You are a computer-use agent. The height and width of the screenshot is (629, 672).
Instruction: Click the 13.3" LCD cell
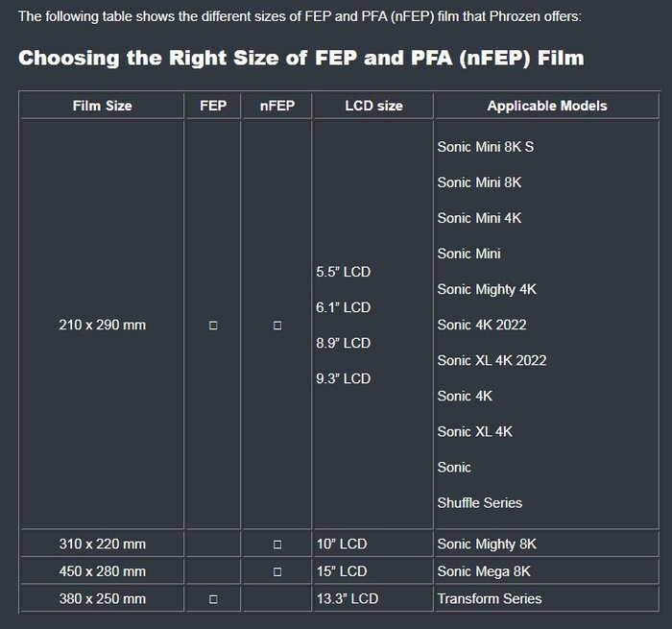[x=347, y=598]
